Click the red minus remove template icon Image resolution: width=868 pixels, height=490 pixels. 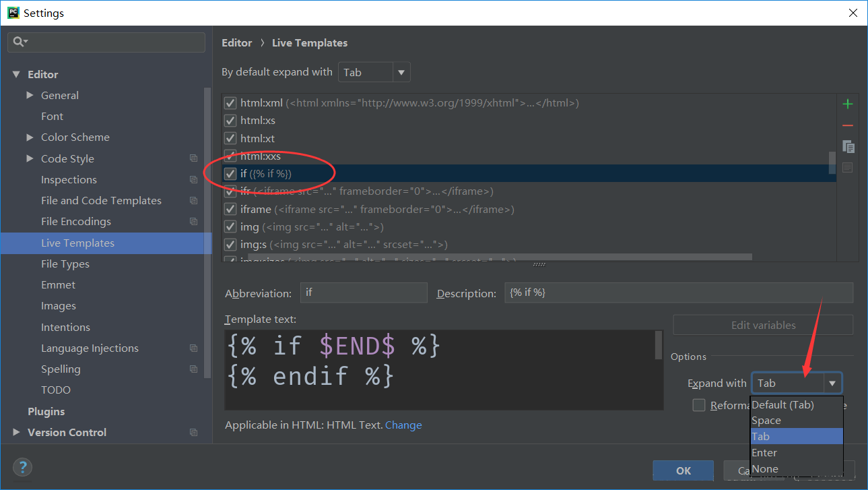tap(847, 125)
